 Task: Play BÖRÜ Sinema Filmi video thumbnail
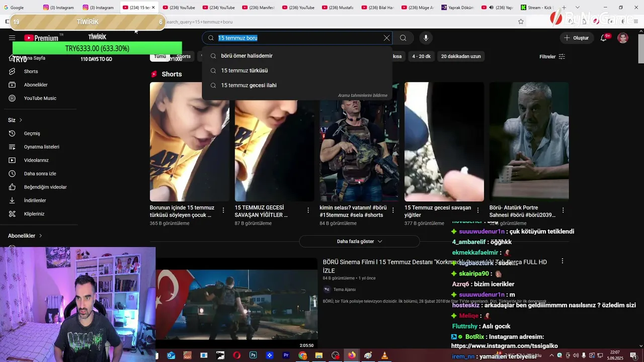pos(236,303)
